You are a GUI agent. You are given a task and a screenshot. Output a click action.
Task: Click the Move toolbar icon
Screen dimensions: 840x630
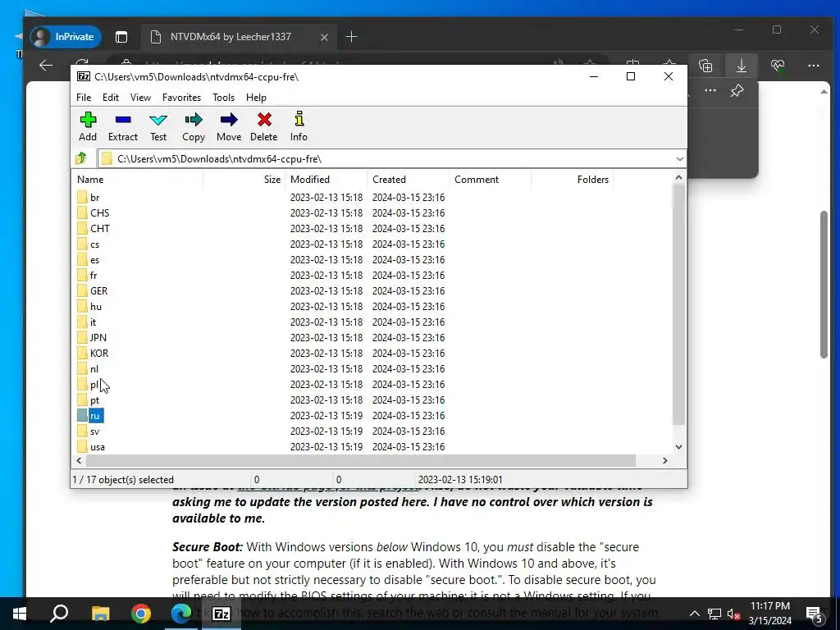(229, 126)
